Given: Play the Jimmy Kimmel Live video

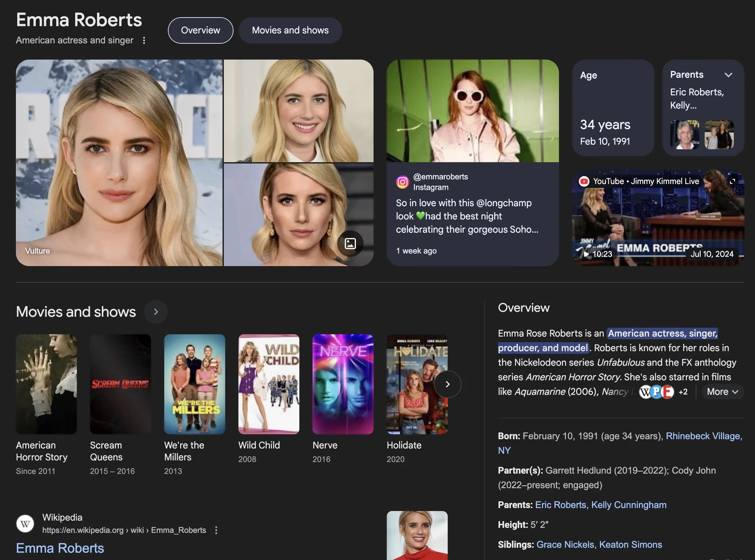Looking at the screenshot, I should tap(586, 254).
